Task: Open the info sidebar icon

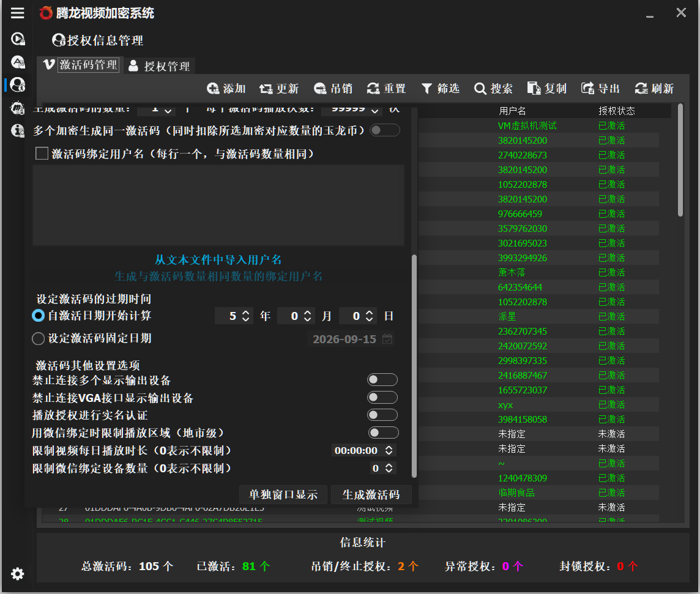Action: click(x=17, y=130)
